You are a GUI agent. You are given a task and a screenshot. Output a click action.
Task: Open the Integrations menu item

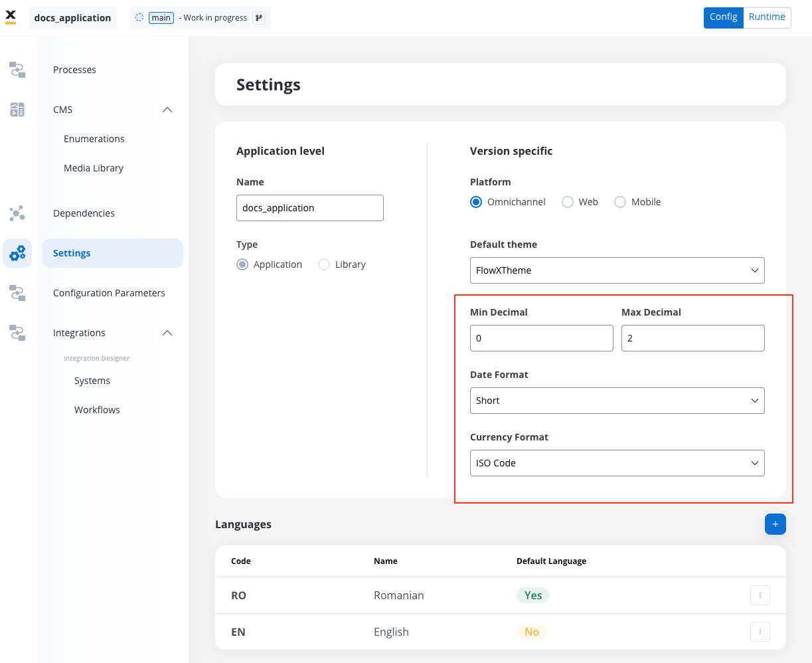click(x=79, y=333)
